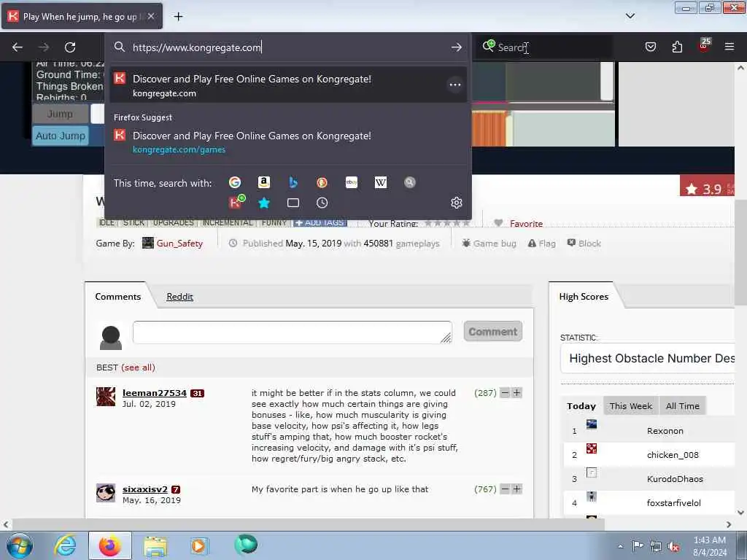Vote up leeman27534's comment plus button
747x560 pixels.
tap(516, 393)
